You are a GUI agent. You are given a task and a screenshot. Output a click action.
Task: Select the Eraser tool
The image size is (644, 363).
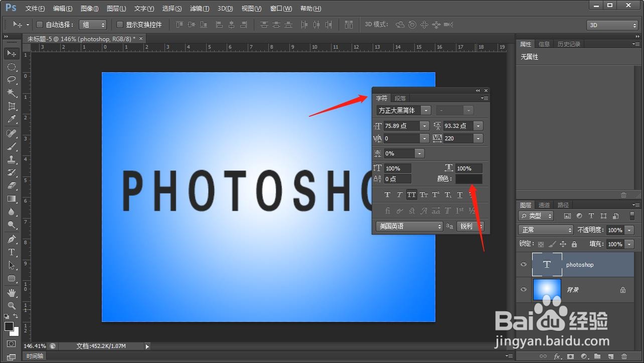tap(12, 186)
